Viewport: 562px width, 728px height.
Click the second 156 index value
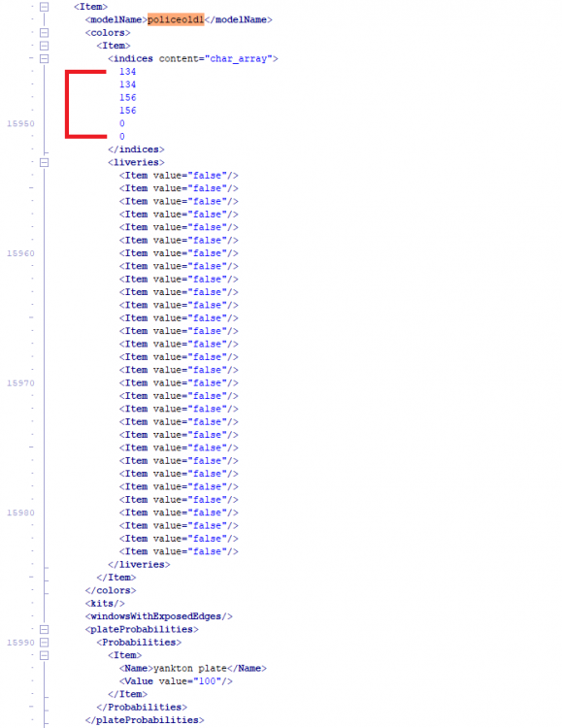[x=127, y=111]
